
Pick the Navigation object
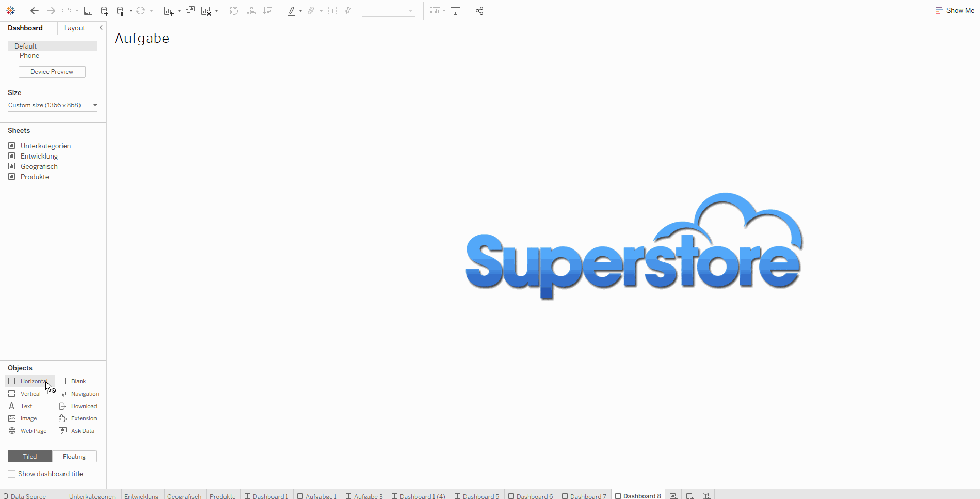coord(79,394)
